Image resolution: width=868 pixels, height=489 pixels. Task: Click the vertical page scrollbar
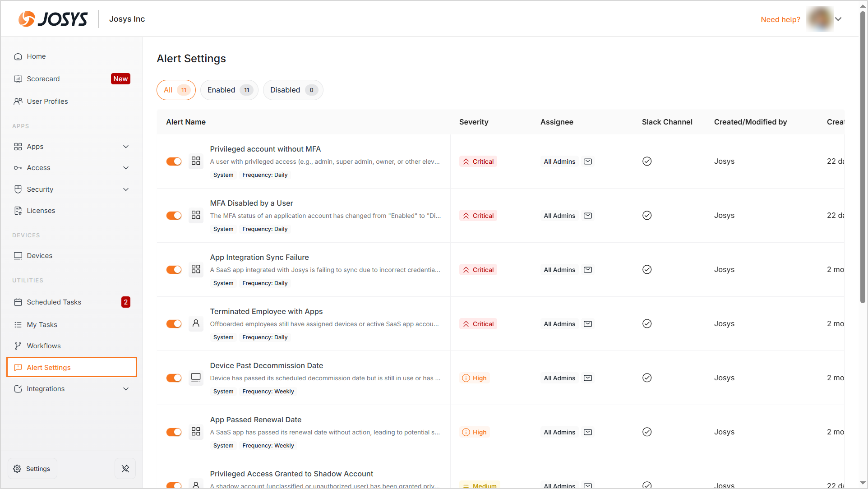tap(863, 158)
